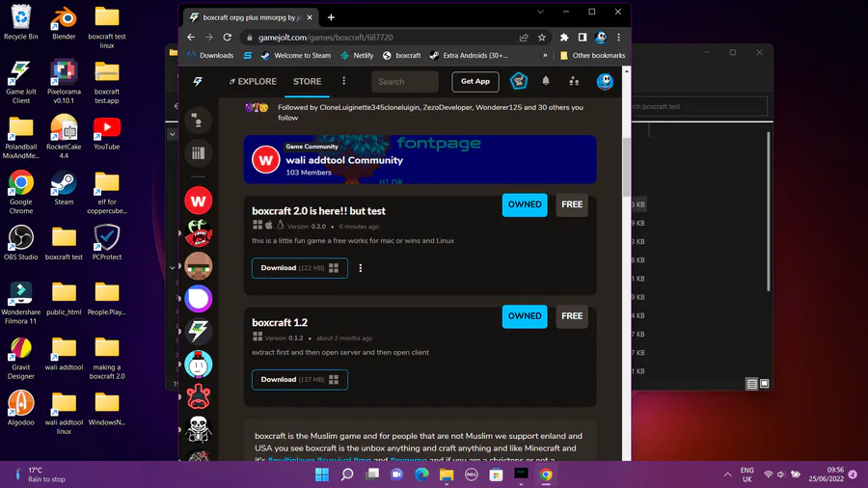The image size is (868, 488).
Task: Open File Explorer from taskbar
Action: click(x=447, y=474)
